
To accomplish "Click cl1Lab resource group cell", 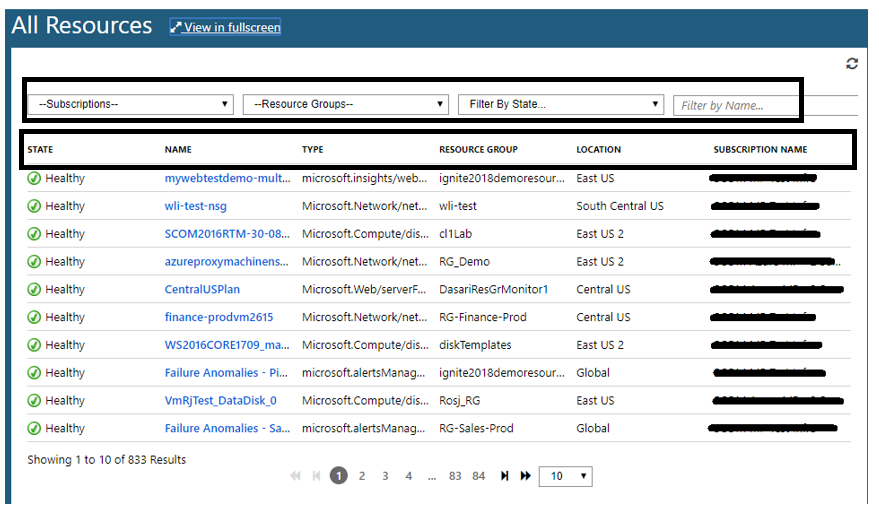I will [456, 234].
